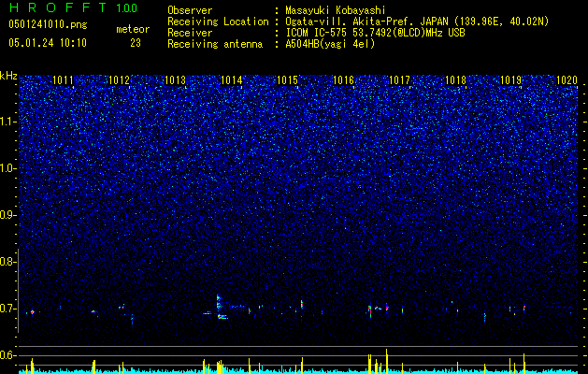Select the A504HB(yagi 4el) antenna text
The height and width of the screenshot is (374, 588).
tap(330, 44)
